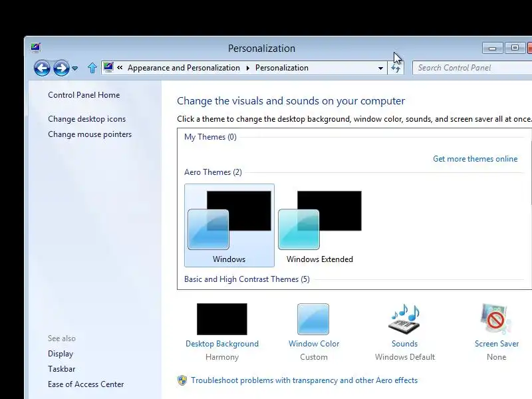The height and width of the screenshot is (399, 532).
Task: Click the shield icon beside Troubleshoot link
Action: [x=182, y=380]
